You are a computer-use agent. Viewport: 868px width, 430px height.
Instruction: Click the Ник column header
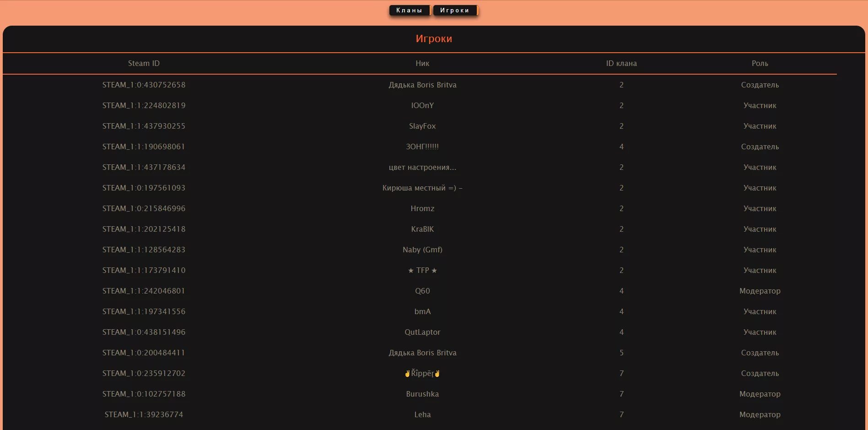(x=422, y=63)
